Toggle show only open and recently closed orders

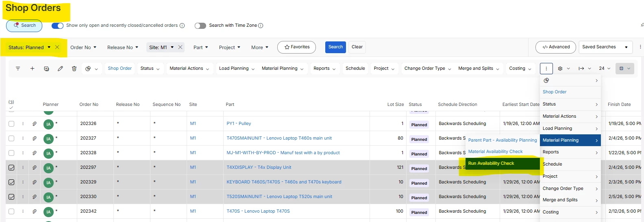57,26
